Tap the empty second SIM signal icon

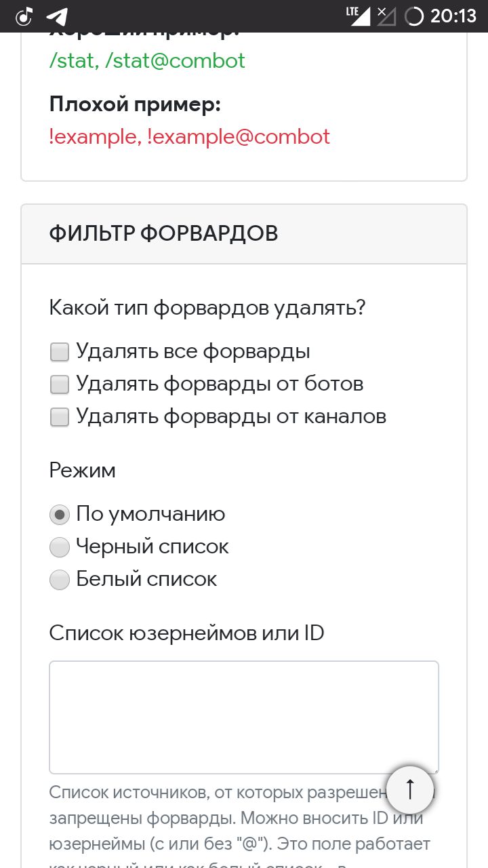click(x=386, y=16)
